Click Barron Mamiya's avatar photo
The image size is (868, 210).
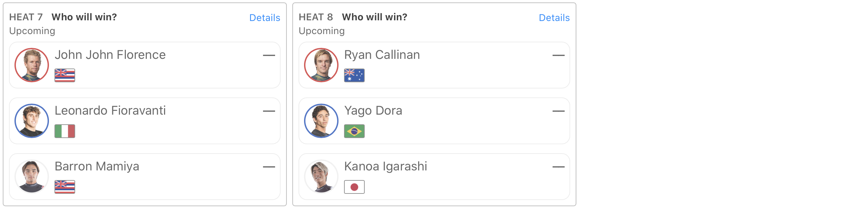[32, 177]
